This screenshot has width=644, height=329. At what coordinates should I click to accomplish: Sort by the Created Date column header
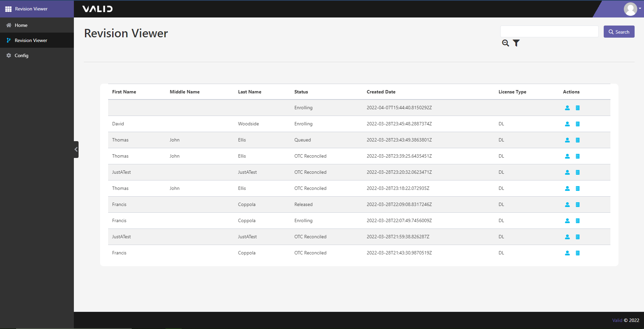(x=381, y=92)
